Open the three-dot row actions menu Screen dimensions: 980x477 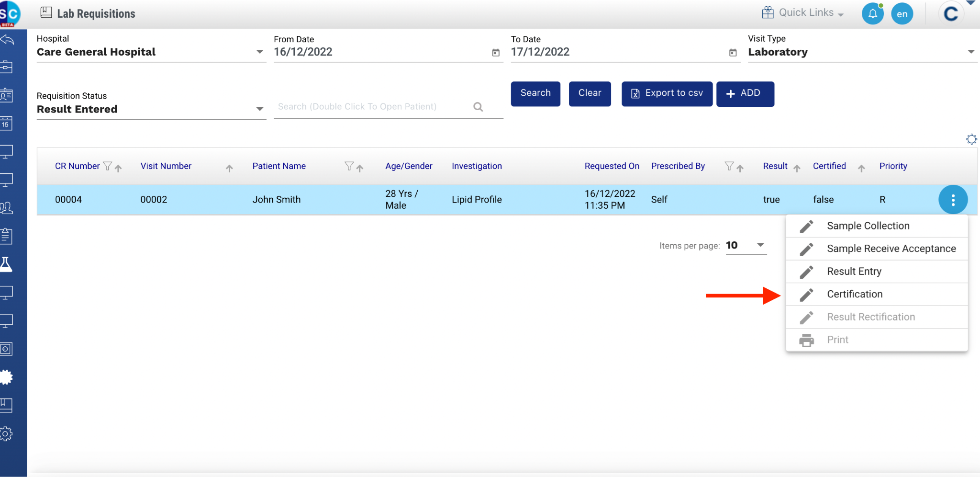953,200
